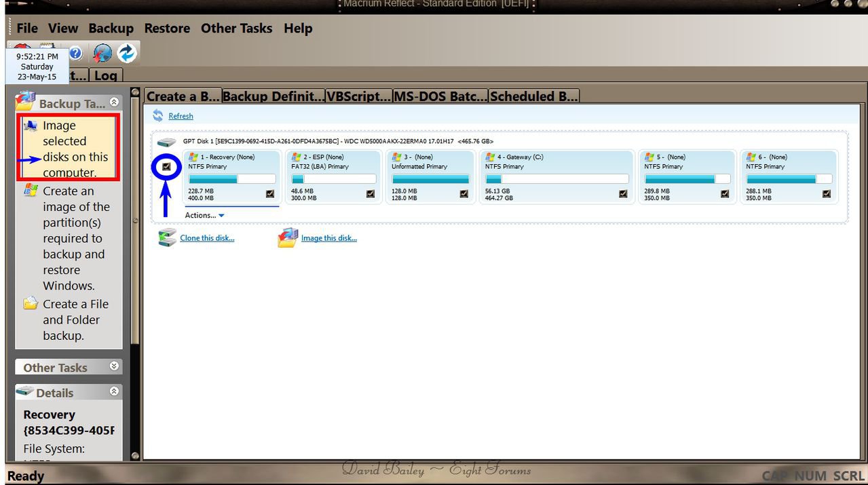Viewport: 868px width, 485px height.
Task: Click the drive icon in Details panel header
Action: [25, 391]
